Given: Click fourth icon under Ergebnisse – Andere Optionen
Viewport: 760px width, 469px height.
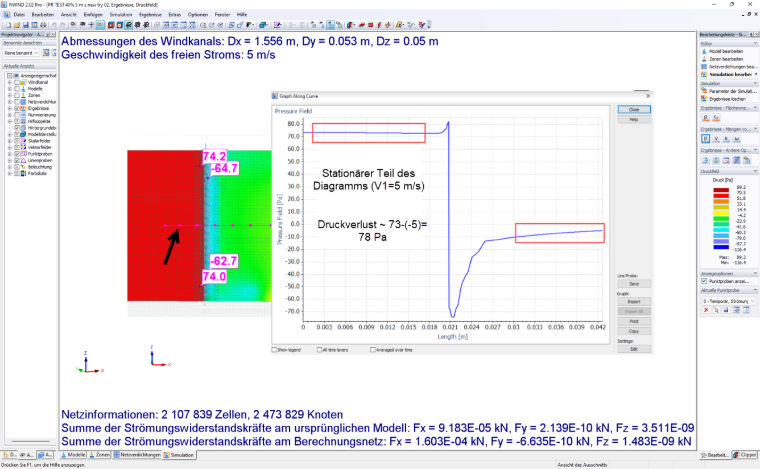Looking at the screenshot, I should click(736, 160).
